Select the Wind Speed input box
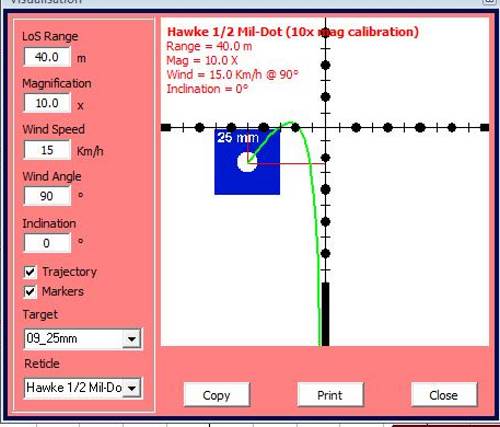 tap(47, 150)
